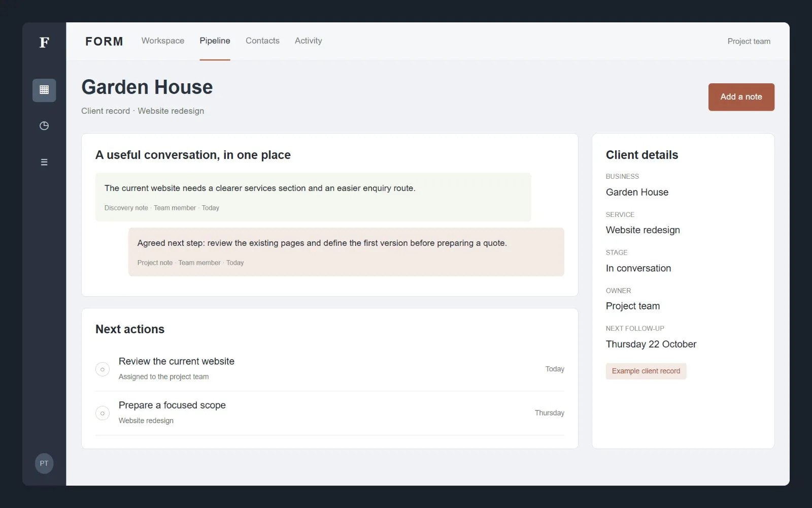Click the Service value Website redesign
The image size is (812, 508).
[642, 230]
